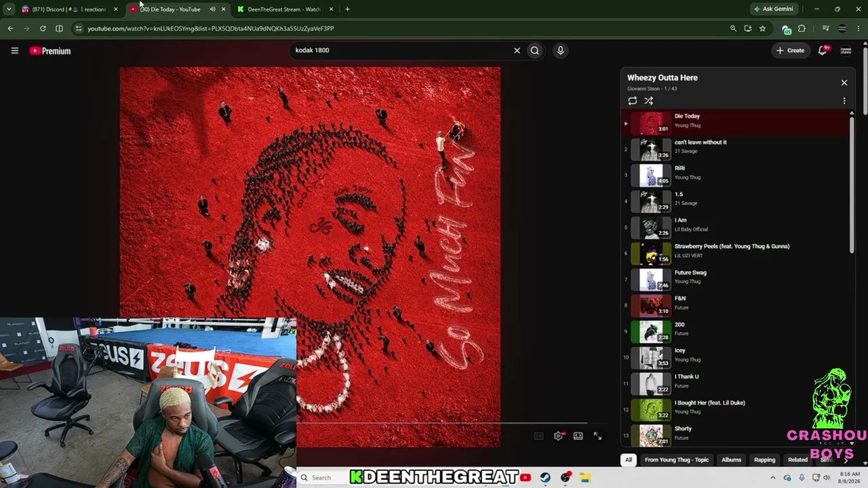Viewport: 868px width, 488px height.
Task: Start voice search with the microphone
Action: click(x=560, y=50)
